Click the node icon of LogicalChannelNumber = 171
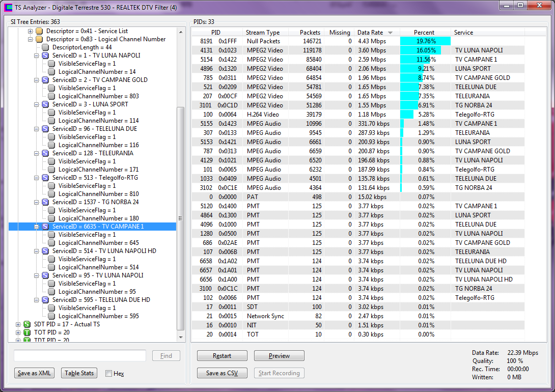 pyautogui.click(x=51, y=170)
